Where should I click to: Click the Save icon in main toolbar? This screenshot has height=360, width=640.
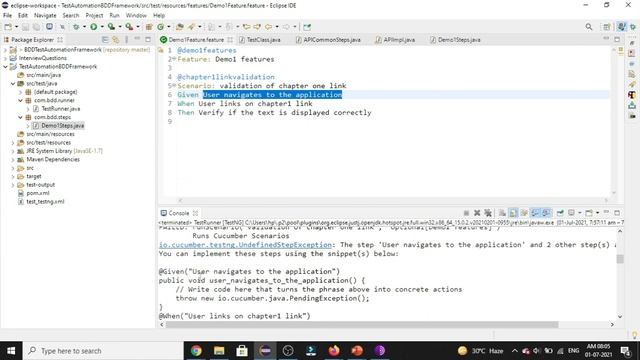click(x=25, y=27)
